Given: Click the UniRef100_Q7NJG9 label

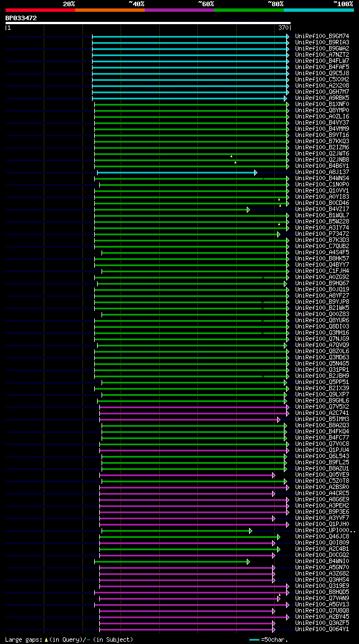Looking at the screenshot, I should [322, 339].
